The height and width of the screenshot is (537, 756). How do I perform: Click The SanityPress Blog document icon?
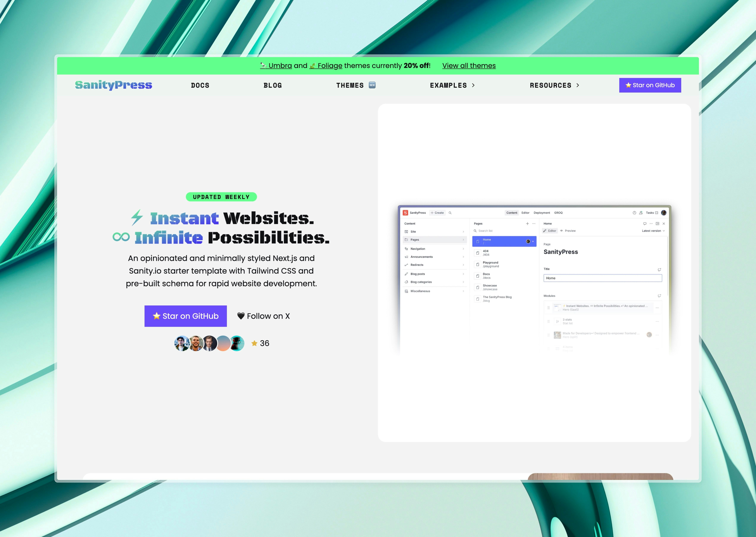pos(477,299)
